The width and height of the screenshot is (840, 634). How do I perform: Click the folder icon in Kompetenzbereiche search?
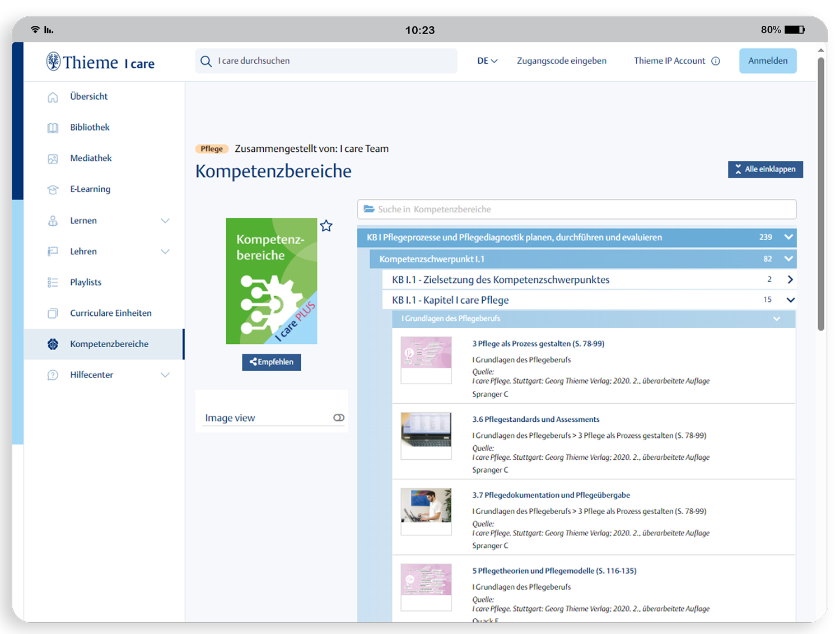tap(369, 209)
